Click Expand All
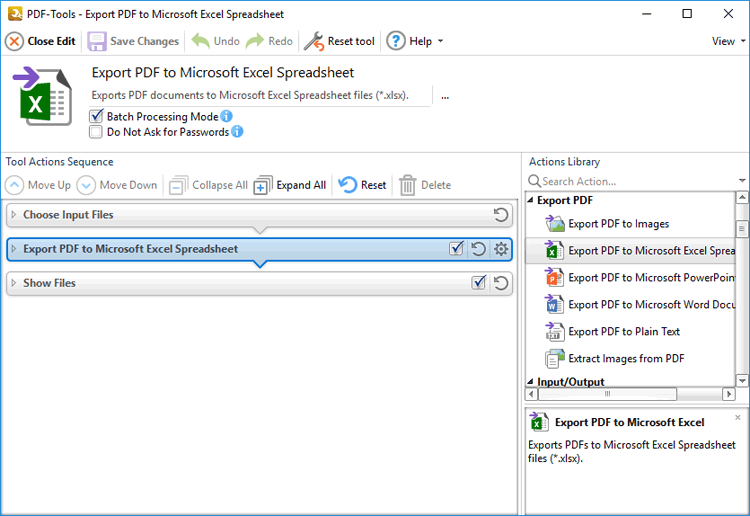The height and width of the screenshot is (516, 750). (290, 185)
